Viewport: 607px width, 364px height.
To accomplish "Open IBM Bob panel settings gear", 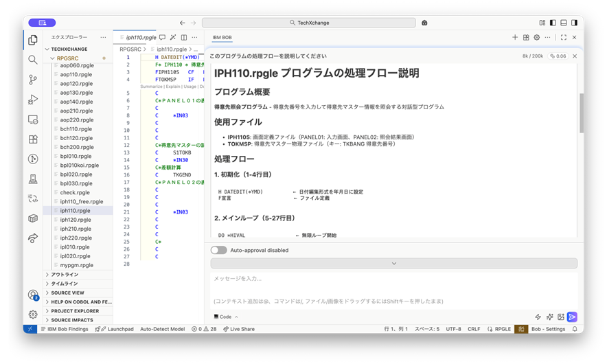I will coord(537,38).
